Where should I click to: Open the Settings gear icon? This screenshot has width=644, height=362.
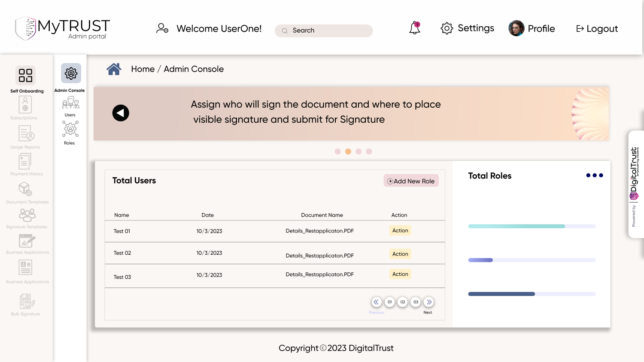point(447,28)
